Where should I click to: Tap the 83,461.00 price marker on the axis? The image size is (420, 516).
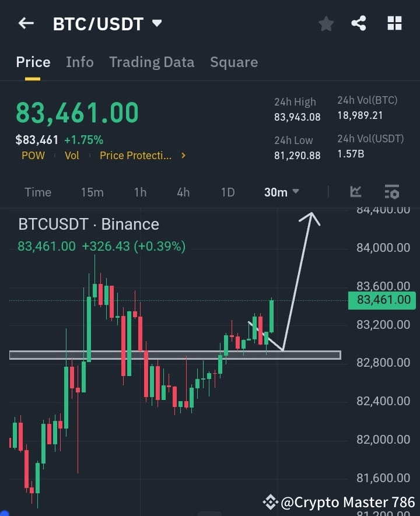click(382, 300)
